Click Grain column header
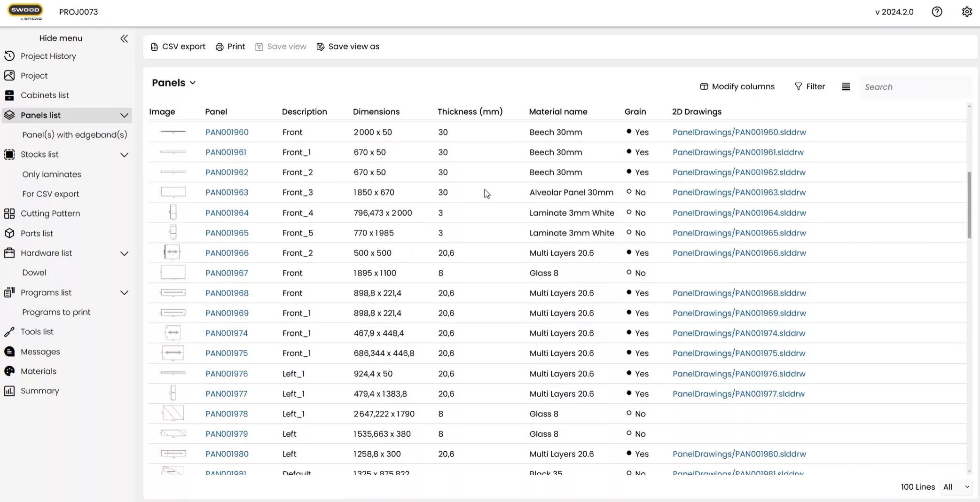The image size is (980, 502). (x=635, y=112)
